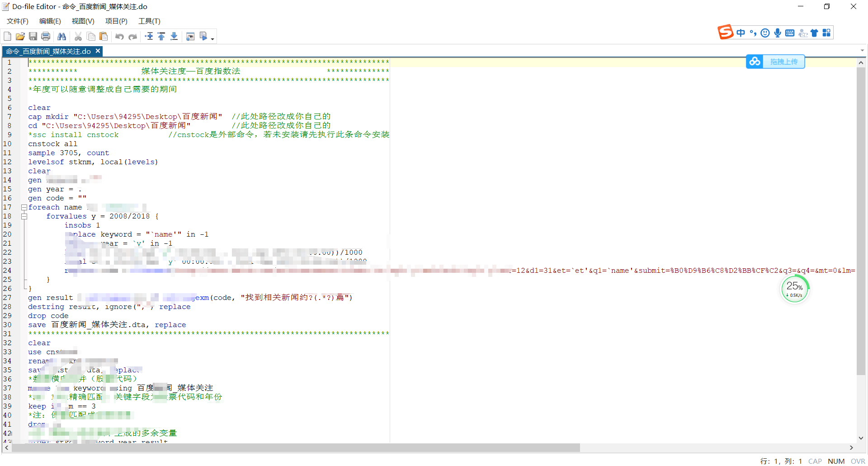
Task: Open the Sogou emoji panel
Action: coord(765,33)
